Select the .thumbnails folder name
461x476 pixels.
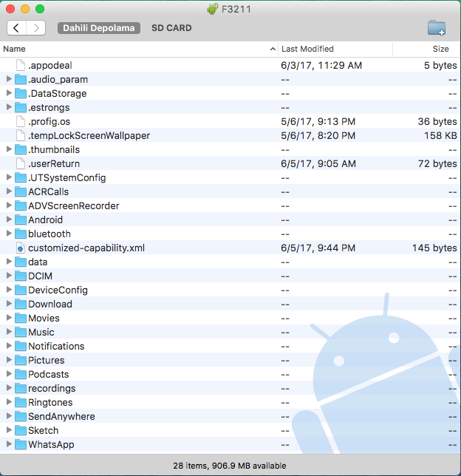54,149
